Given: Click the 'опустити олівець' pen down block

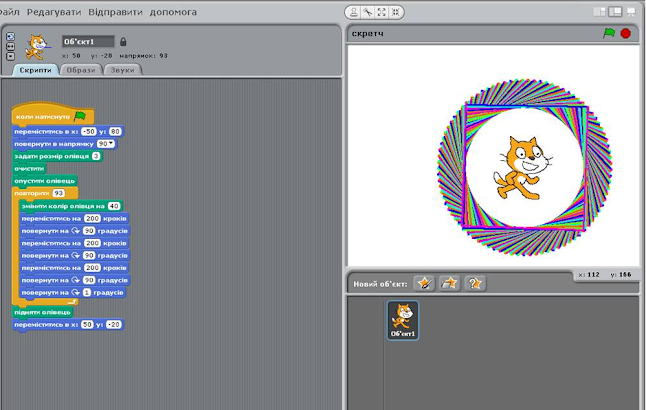Looking at the screenshot, I should [44, 181].
